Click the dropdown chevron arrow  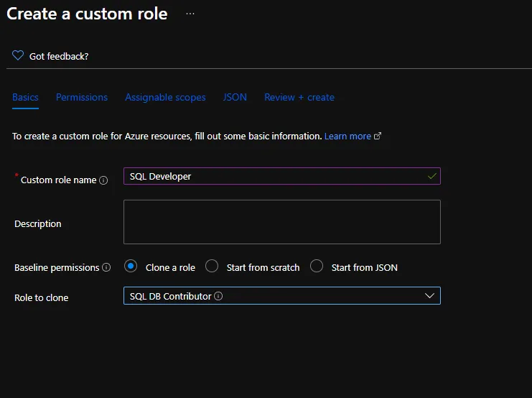coord(430,296)
